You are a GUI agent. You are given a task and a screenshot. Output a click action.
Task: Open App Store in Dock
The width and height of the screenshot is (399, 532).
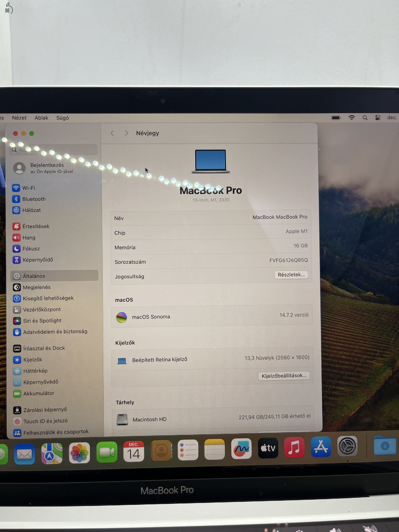pos(321,447)
